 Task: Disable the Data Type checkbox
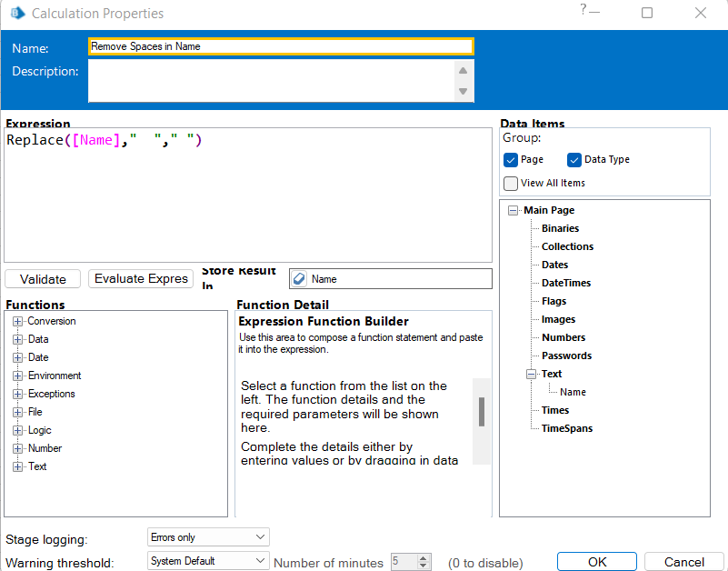574,159
